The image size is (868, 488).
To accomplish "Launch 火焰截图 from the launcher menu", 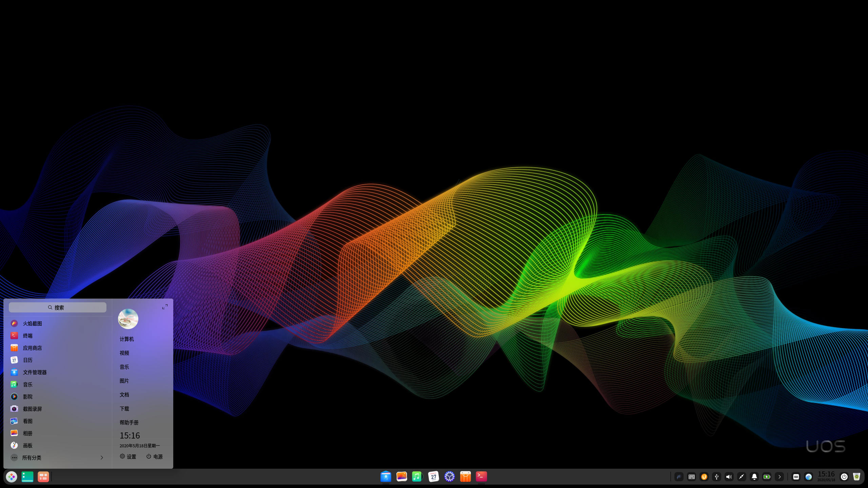I will pos(32,323).
